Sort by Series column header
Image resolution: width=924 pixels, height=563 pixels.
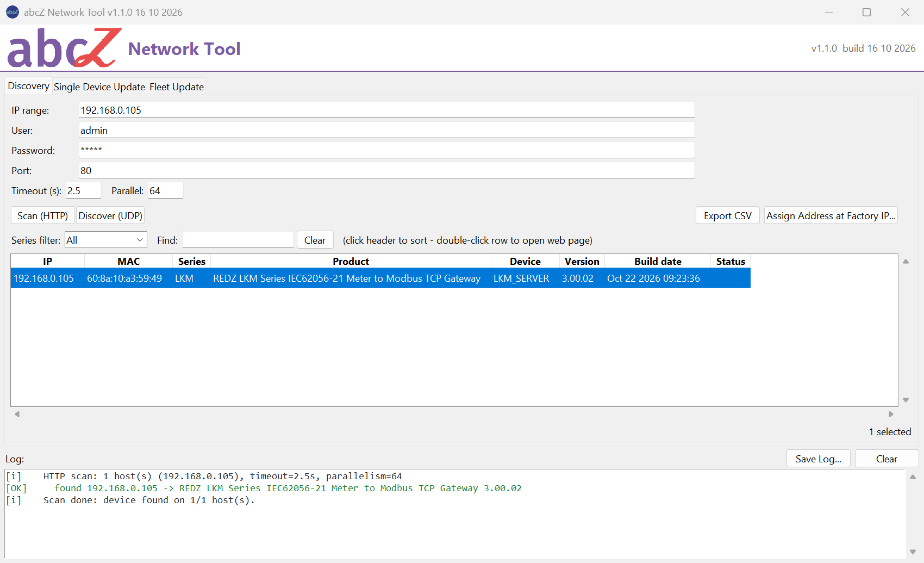click(192, 261)
